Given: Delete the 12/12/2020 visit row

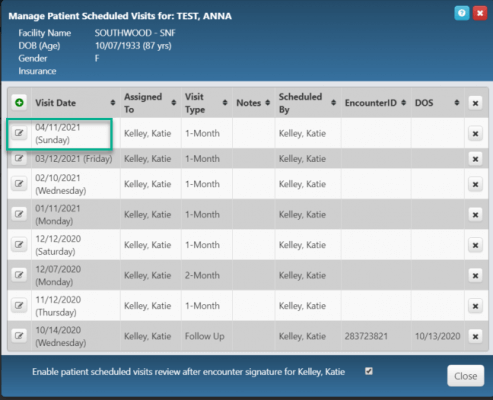Looking at the screenshot, I should (475, 245).
